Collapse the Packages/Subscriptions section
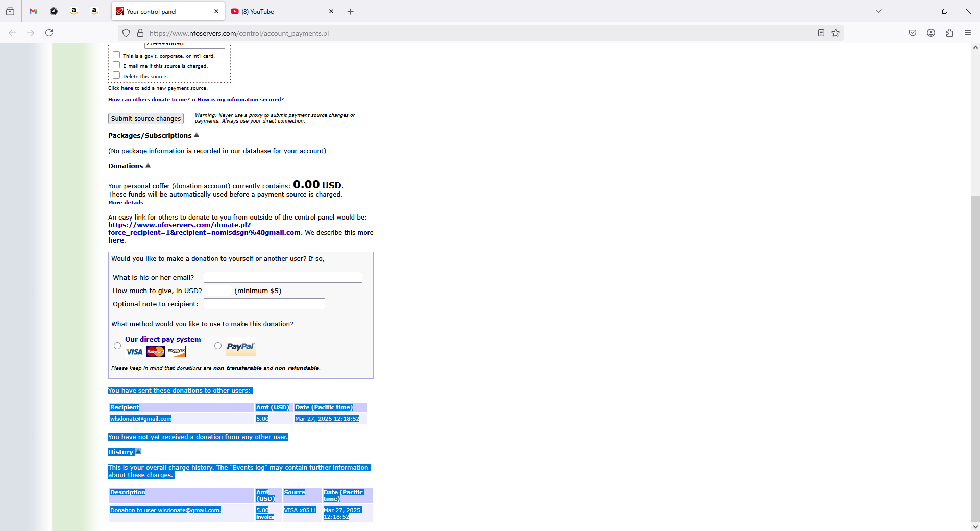980x531 pixels. 197,135
